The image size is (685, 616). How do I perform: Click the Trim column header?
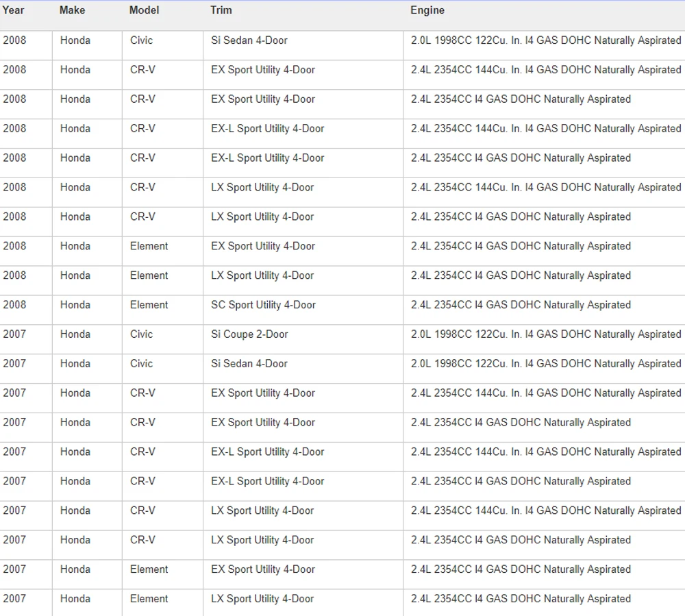coord(221,10)
